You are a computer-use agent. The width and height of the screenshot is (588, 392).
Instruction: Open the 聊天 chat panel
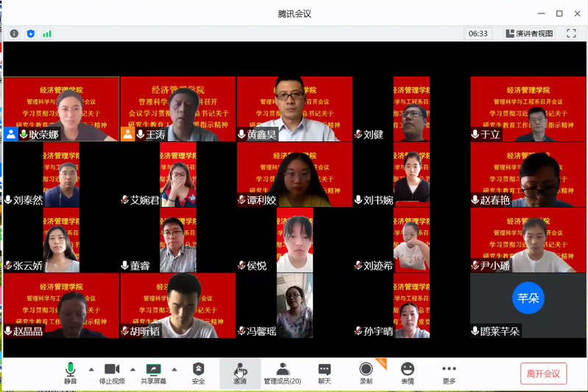(x=325, y=372)
